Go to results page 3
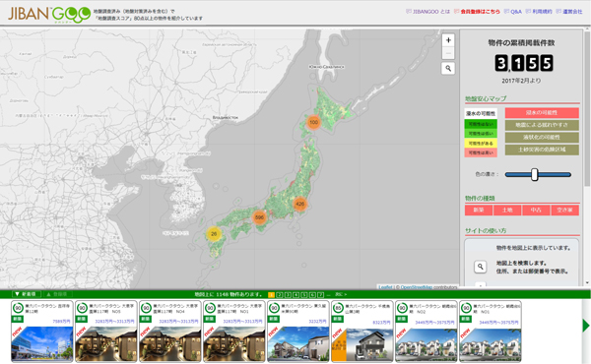This screenshot has height=364, width=591. 288,295
